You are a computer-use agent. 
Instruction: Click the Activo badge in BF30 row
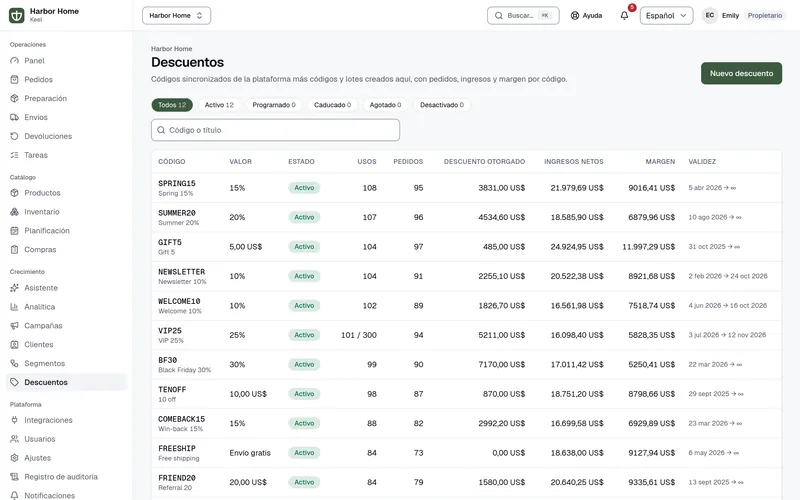point(304,364)
